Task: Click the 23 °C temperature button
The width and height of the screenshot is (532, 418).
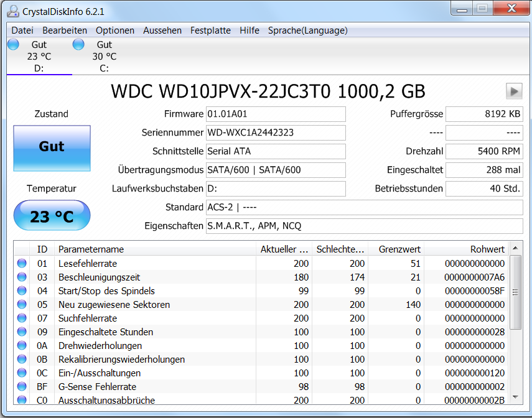Action: tap(52, 215)
